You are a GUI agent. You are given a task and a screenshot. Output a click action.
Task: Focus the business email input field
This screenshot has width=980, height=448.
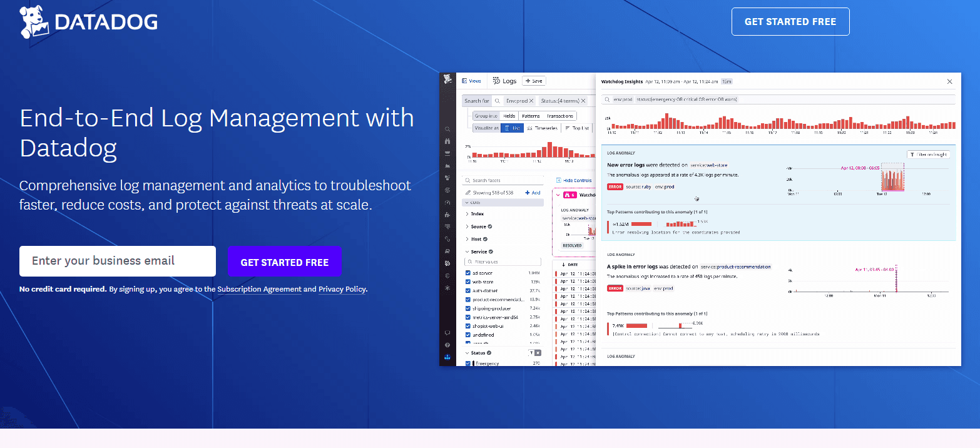pyautogui.click(x=118, y=261)
